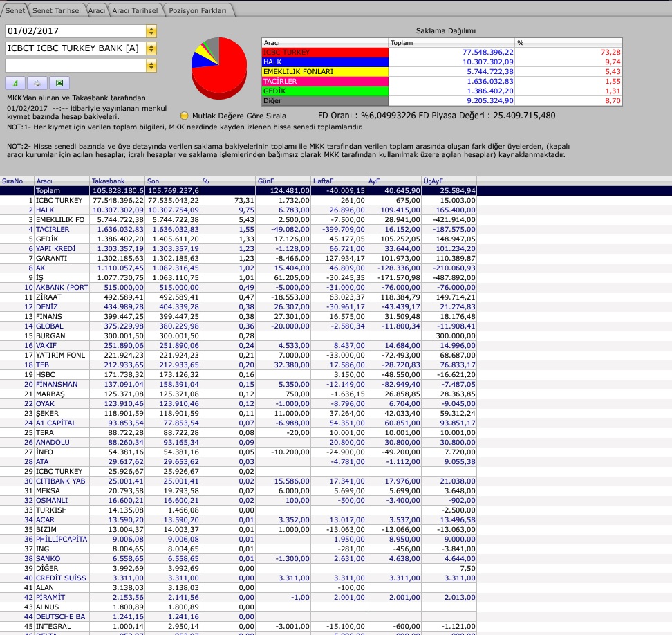Sort by the ÜçAyF column header
672x635 pixels.
point(449,181)
